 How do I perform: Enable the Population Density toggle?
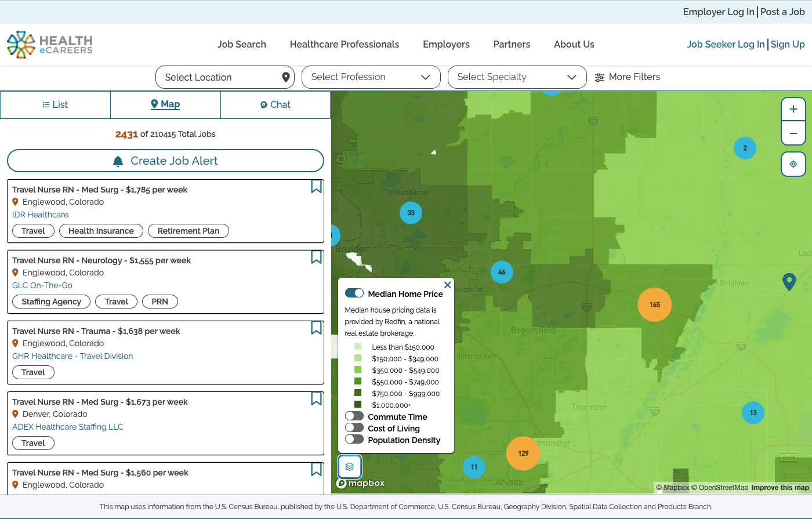point(354,440)
